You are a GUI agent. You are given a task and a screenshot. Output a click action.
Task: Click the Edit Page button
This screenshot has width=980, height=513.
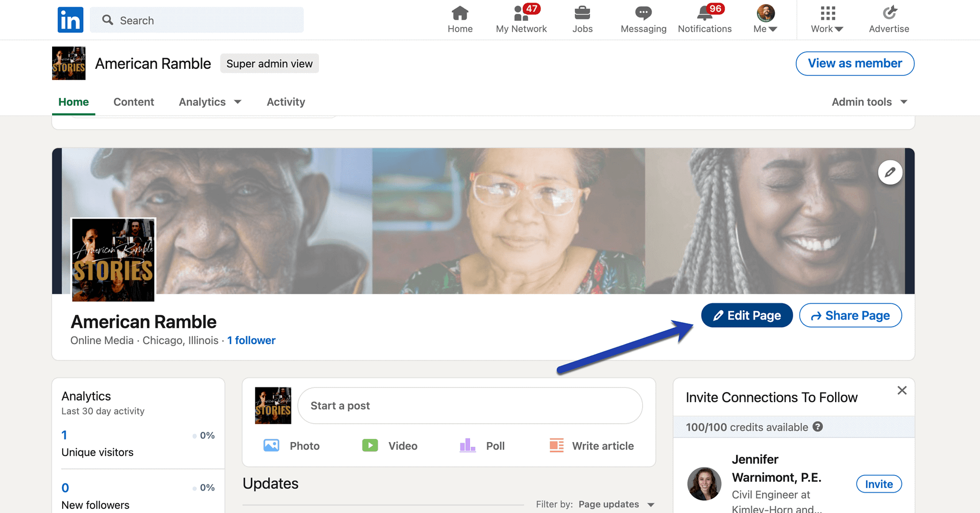click(x=747, y=315)
